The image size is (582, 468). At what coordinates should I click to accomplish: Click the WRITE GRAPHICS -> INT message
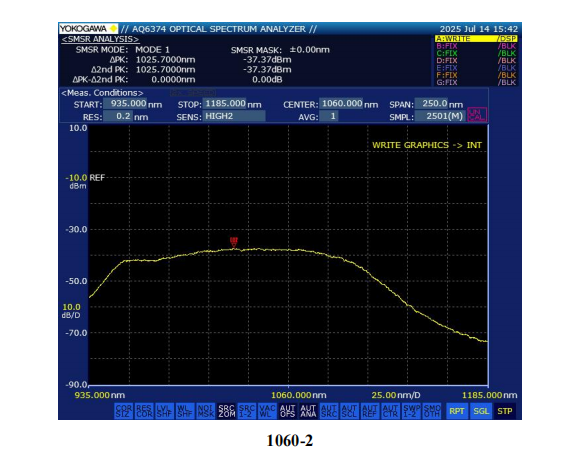pos(427,145)
